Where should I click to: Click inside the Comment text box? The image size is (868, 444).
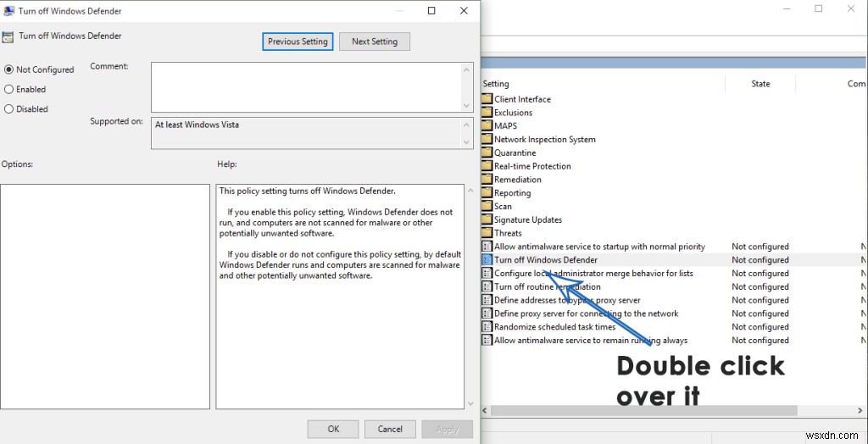point(307,87)
